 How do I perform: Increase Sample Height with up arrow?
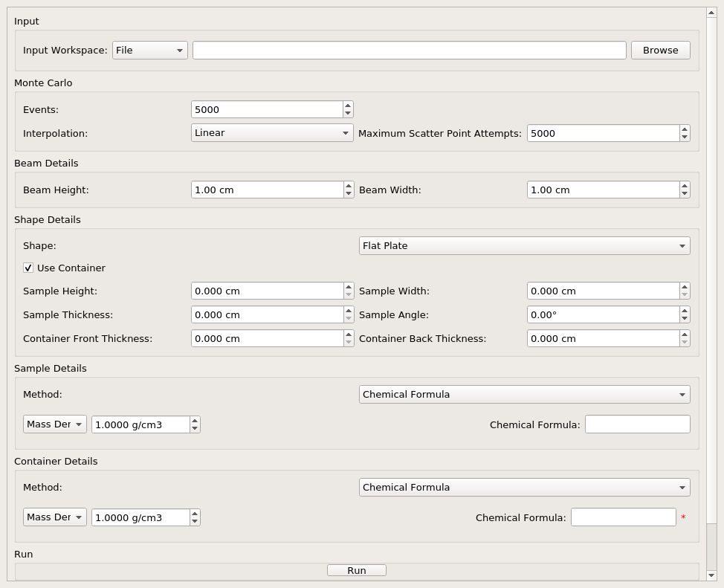pos(349,287)
